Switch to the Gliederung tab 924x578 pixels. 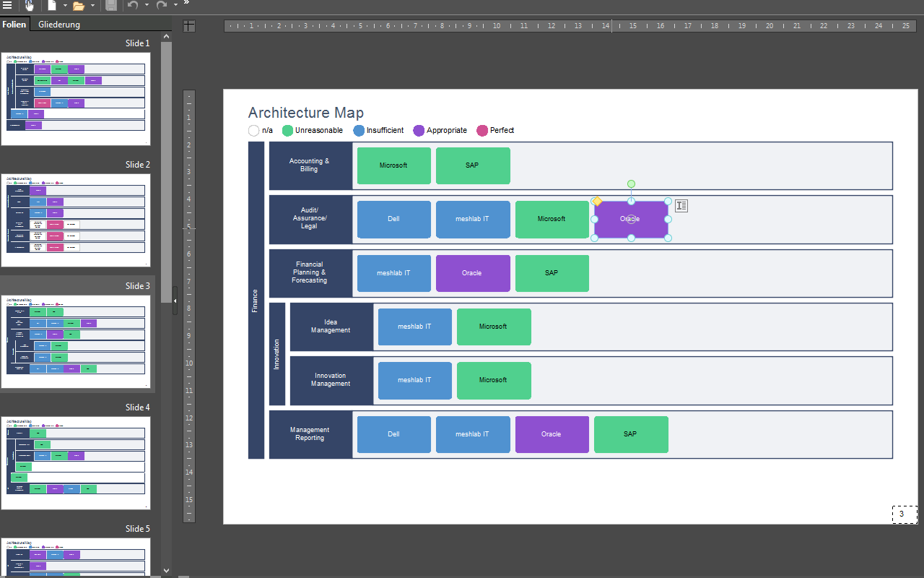[59, 25]
